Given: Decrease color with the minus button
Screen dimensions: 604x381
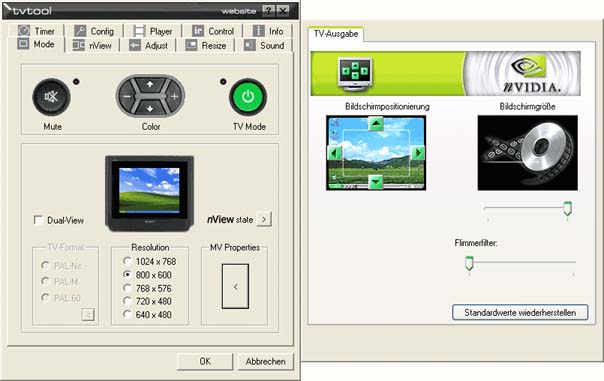Looking at the screenshot, I should click(x=127, y=96).
